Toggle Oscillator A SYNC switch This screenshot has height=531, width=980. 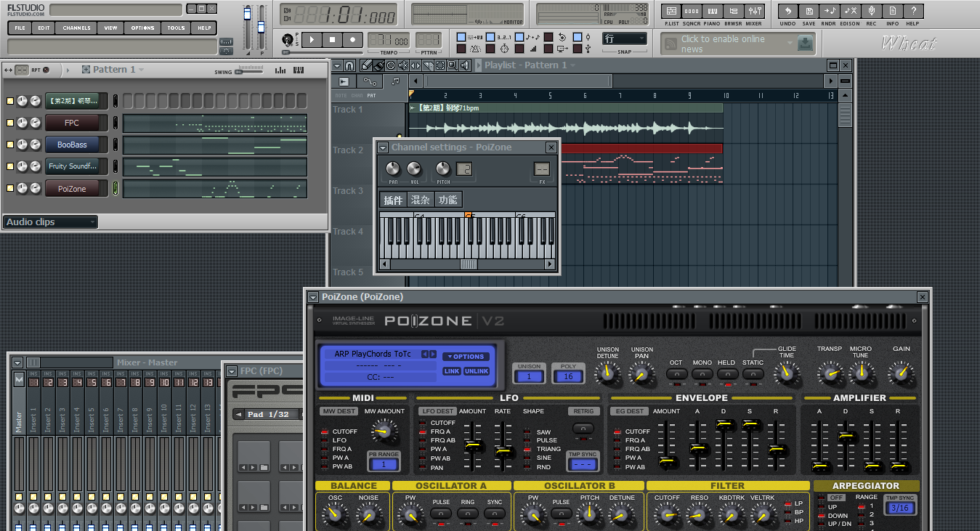(494, 514)
